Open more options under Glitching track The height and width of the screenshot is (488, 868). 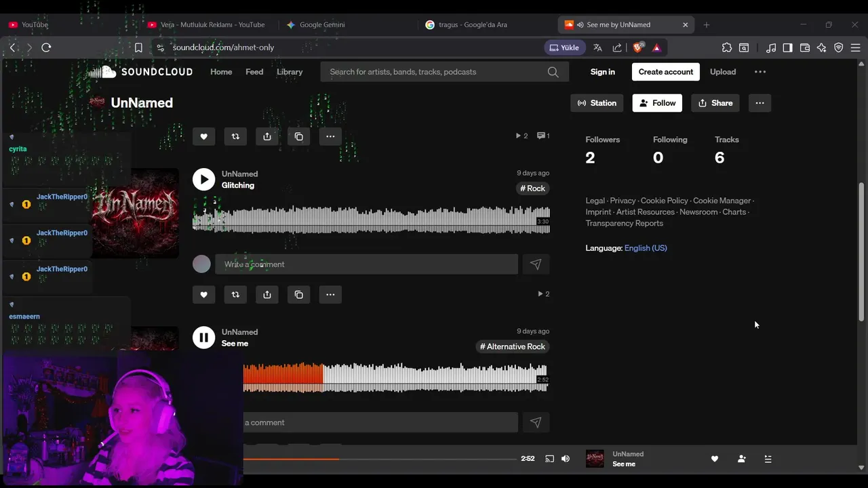(330, 295)
